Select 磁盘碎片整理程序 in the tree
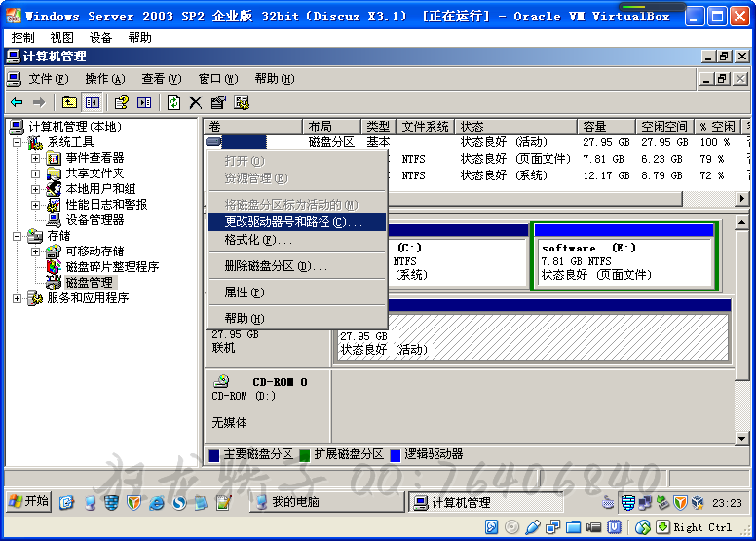Image resolution: width=756 pixels, height=541 pixels. click(112, 267)
